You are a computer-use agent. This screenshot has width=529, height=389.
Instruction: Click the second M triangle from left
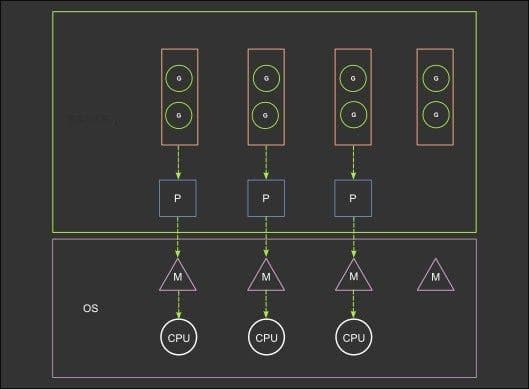coord(266,276)
